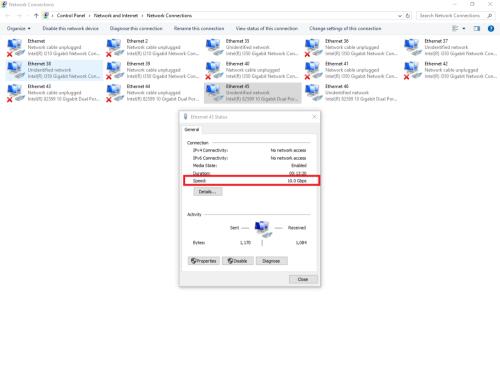Click View status of this connection
Image resolution: width=500 pixels, height=375 pixels.
tap(267, 29)
